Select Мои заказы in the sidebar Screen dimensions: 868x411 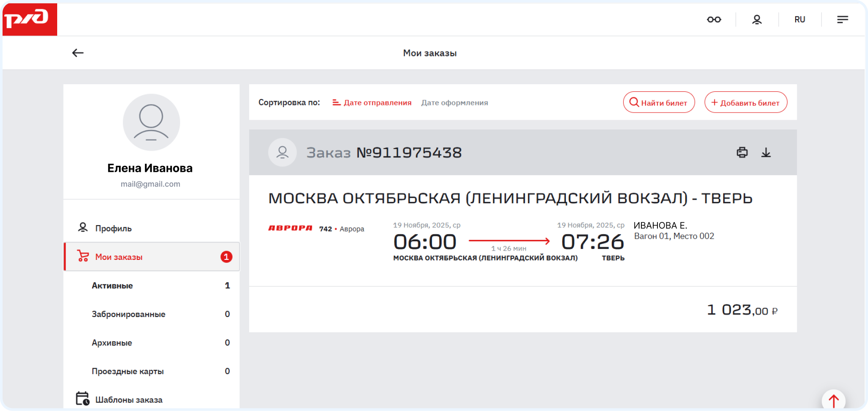click(119, 257)
